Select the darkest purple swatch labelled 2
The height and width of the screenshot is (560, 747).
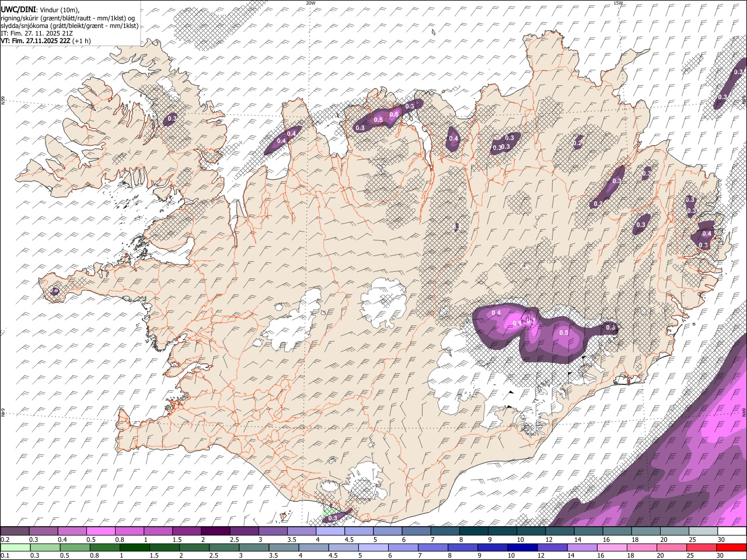[x=215, y=531]
